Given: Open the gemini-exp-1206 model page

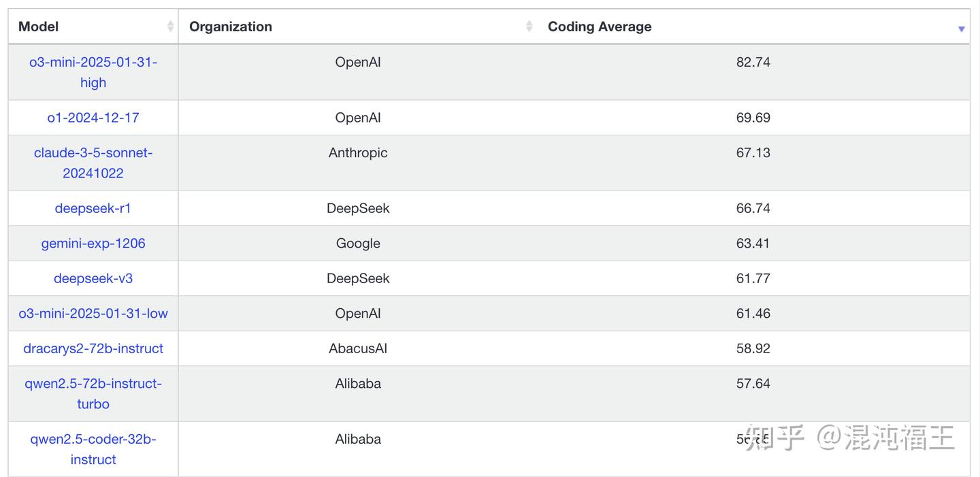Looking at the screenshot, I should [93, 244].
